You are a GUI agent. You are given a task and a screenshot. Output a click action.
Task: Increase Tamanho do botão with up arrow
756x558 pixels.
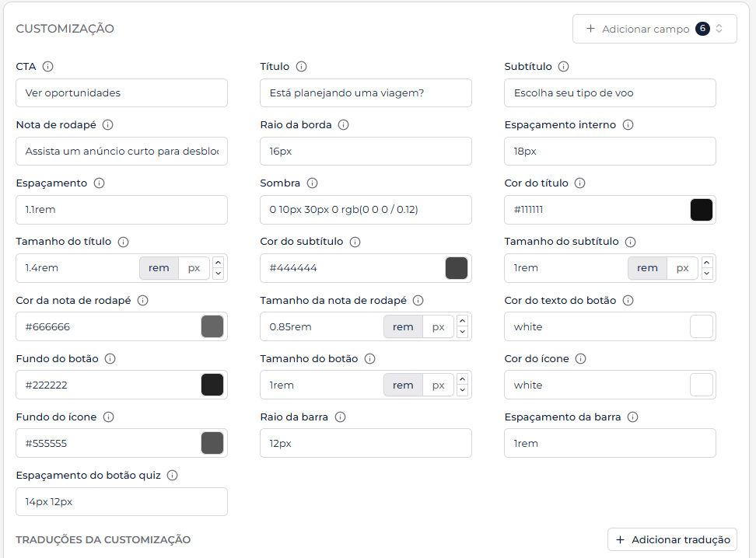[462, 379]
